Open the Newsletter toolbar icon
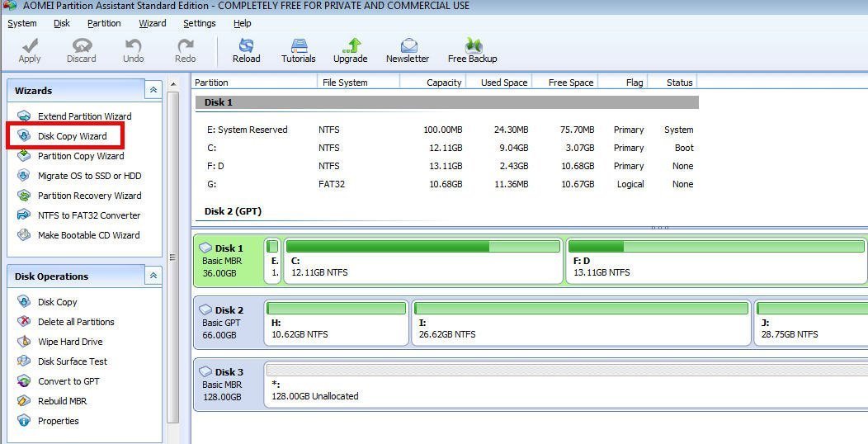The width and height of the screenshot is (868, 444). (408, 46)
